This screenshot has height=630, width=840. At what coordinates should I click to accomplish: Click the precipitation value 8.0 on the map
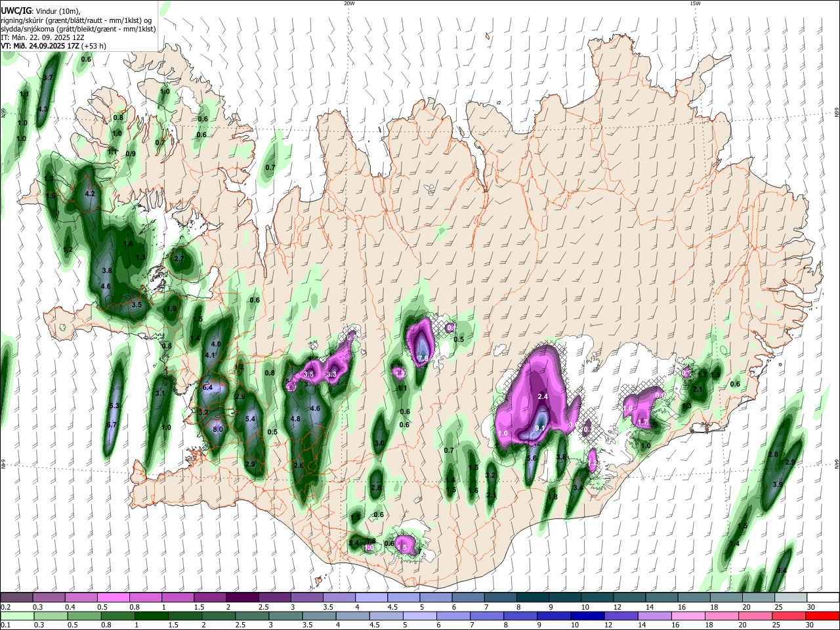[x=219, y=429]
